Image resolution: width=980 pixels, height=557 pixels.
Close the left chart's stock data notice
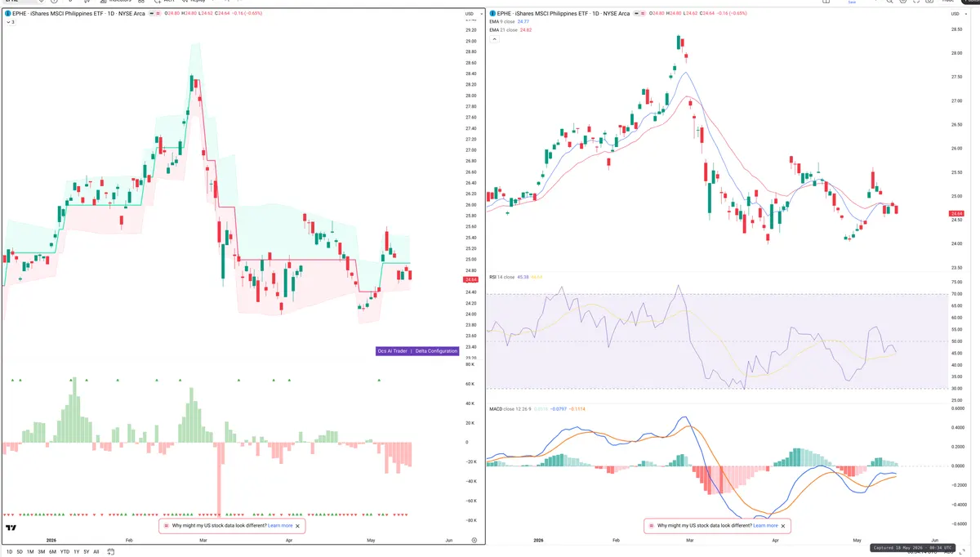point(298,526)
